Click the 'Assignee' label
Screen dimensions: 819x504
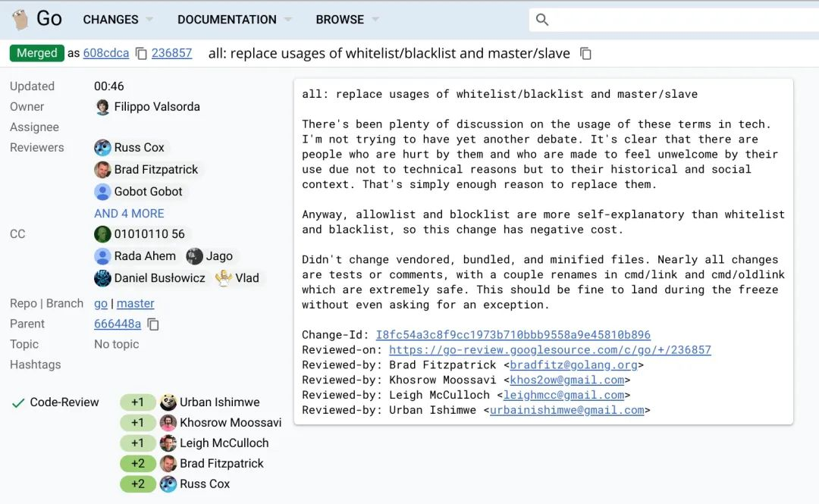click(x=34, y=127)
